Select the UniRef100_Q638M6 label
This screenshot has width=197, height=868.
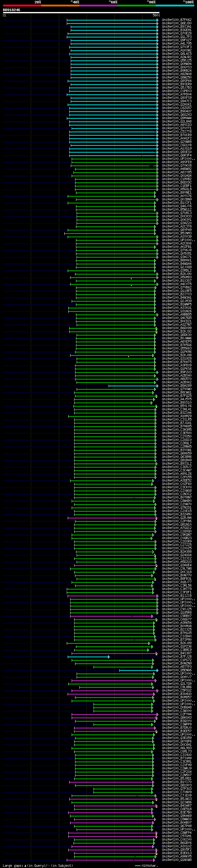[x=177, y=457]
